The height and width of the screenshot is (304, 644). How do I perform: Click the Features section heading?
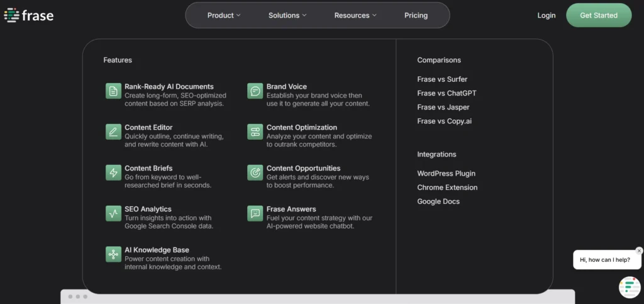click(118, 60)
